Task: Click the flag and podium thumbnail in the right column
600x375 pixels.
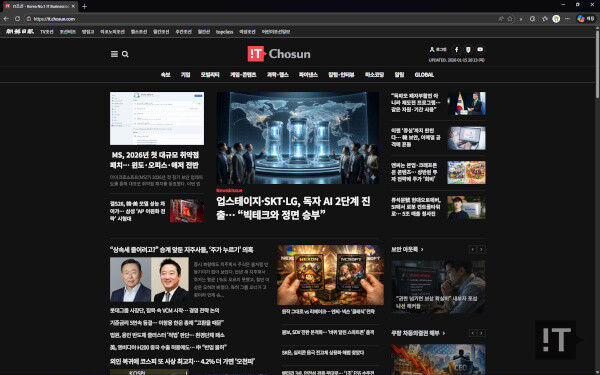Action: coord(466,103)
